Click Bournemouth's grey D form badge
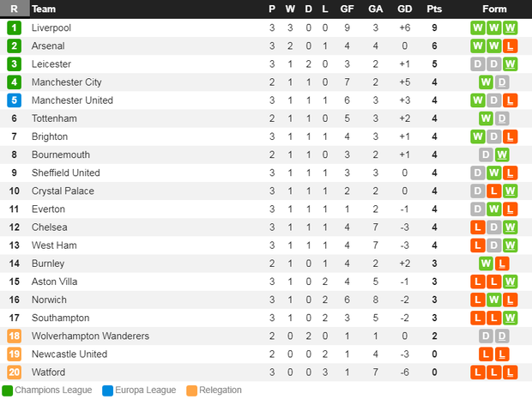Screen dimensions: 532x406 coord(486,155)
